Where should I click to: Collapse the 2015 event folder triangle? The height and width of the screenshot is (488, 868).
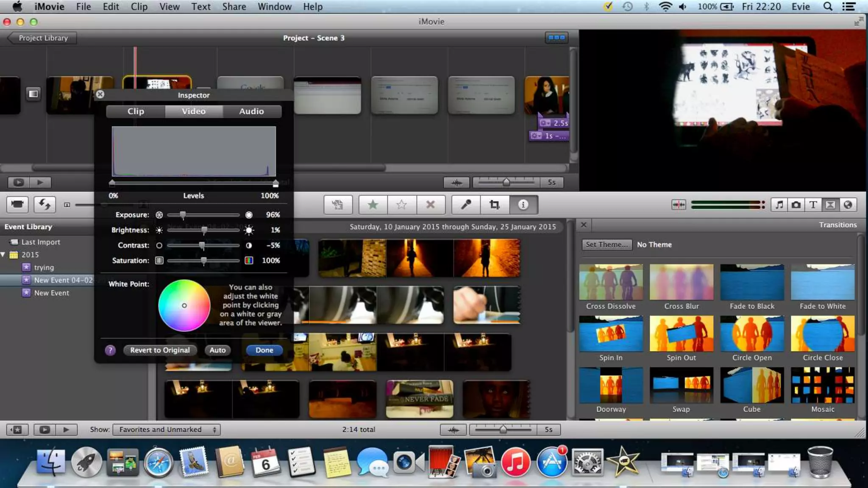tap(3, 255)
